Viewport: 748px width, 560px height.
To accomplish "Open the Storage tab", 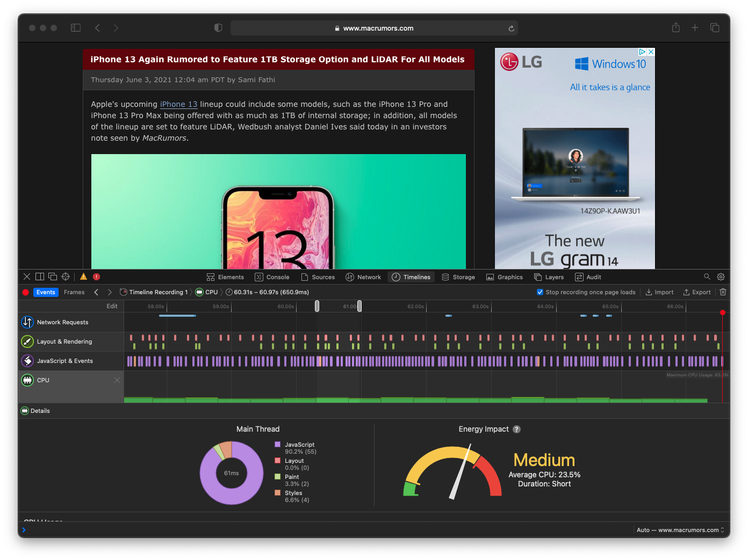I will click(x=458, y=277).
